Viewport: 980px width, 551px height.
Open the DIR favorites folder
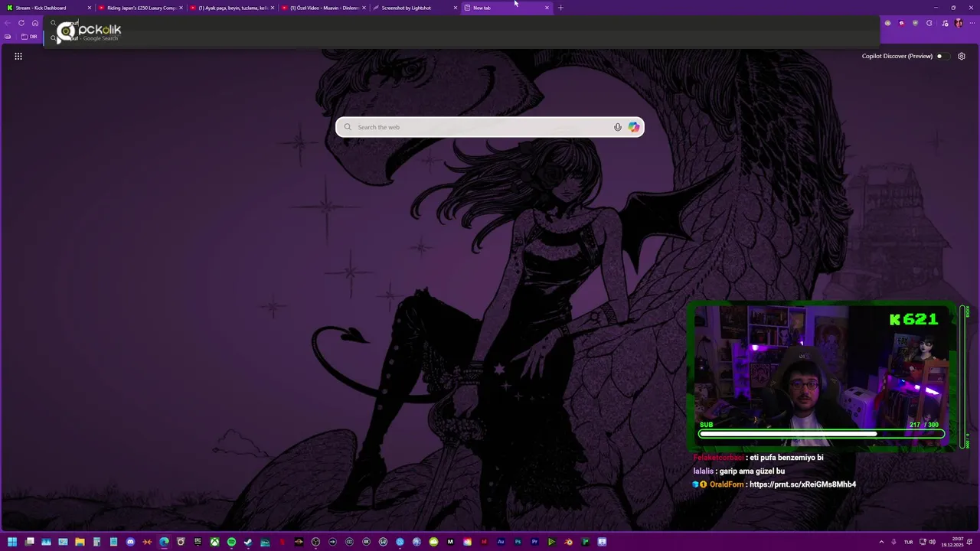(29, 37)
